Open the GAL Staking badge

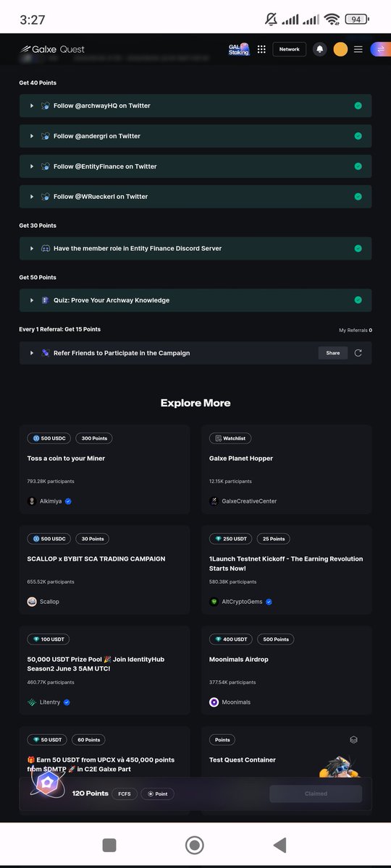[240, 49]
